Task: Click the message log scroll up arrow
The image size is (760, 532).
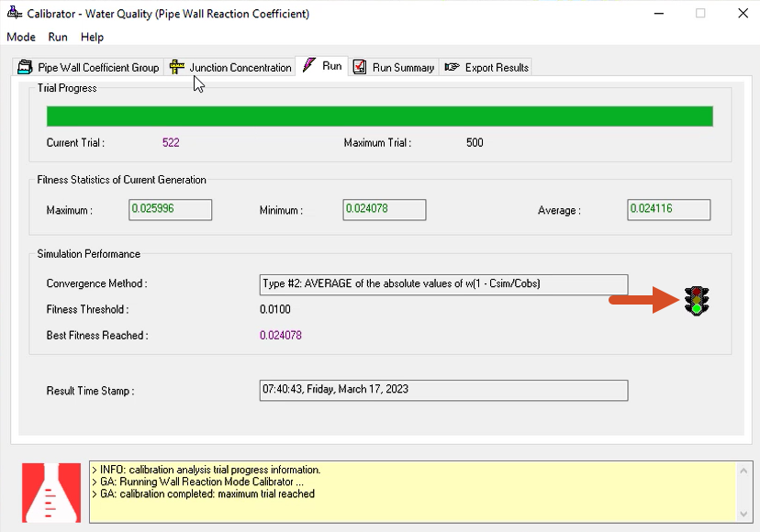Action: click(743, 471)
